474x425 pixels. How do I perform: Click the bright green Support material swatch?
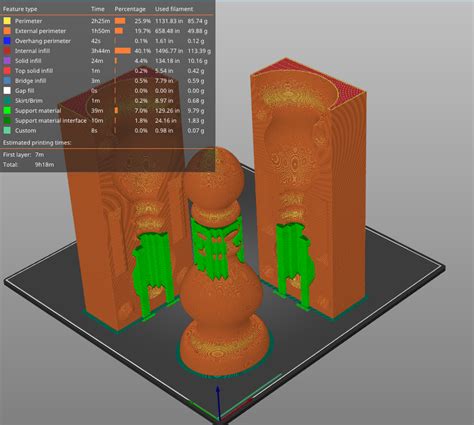(x=7, y=111)
